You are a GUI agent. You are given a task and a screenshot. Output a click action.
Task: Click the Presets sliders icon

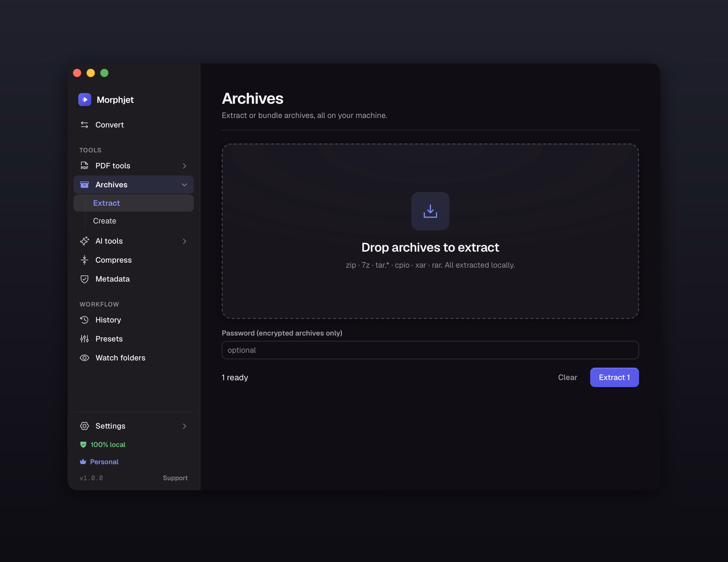84,339
